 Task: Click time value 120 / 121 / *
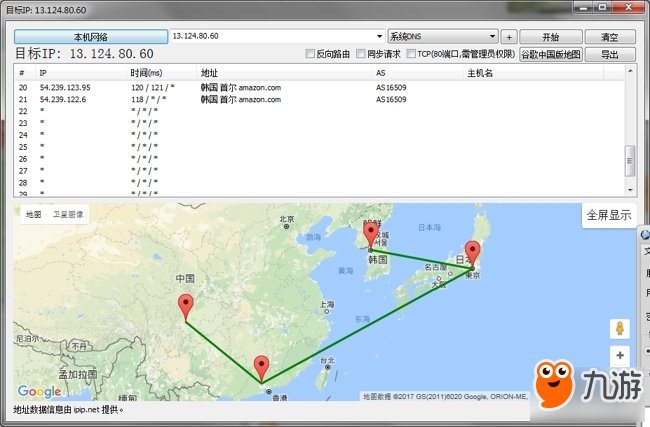[153, 87]
